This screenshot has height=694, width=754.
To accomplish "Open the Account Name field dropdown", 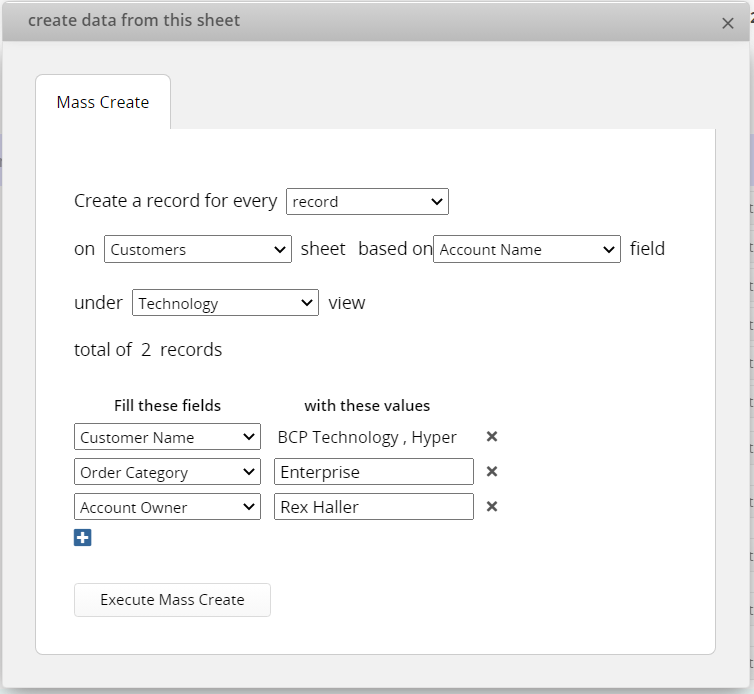I will [527, 249].
